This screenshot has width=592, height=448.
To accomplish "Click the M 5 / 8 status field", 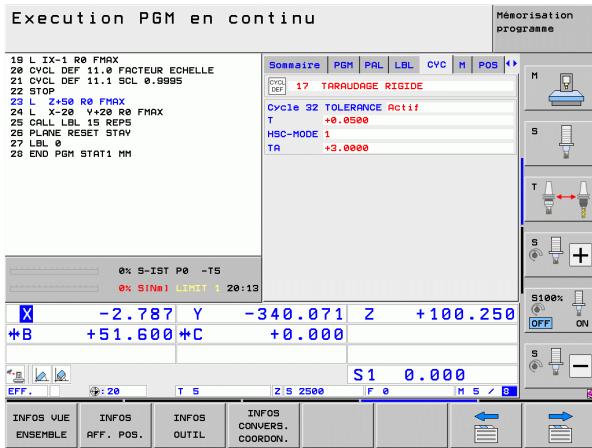I will pyautogui.click(x=486, y=391).
